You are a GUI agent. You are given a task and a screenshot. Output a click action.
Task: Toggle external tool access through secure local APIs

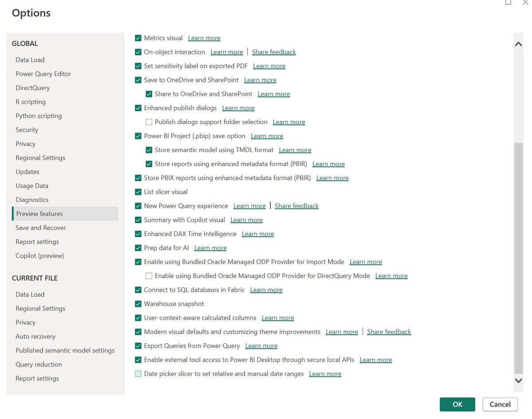click(138, 360)
